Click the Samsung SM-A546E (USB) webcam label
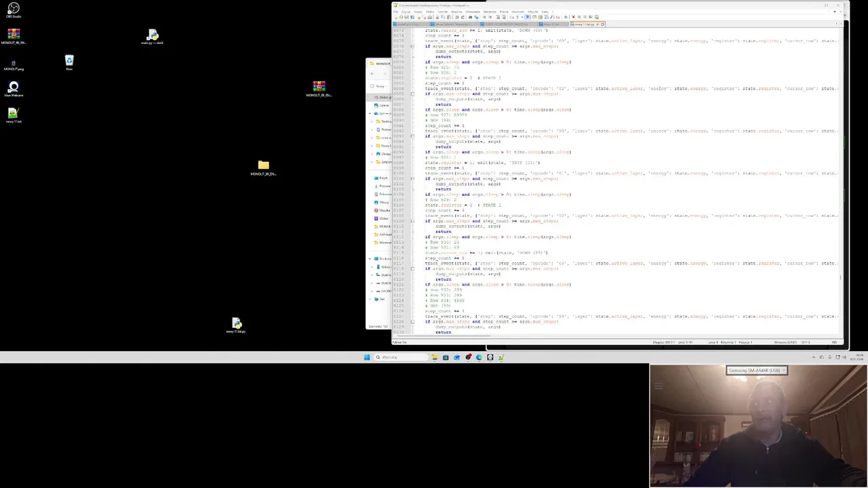The image size is (868, 488). click(x=756, y=370)
